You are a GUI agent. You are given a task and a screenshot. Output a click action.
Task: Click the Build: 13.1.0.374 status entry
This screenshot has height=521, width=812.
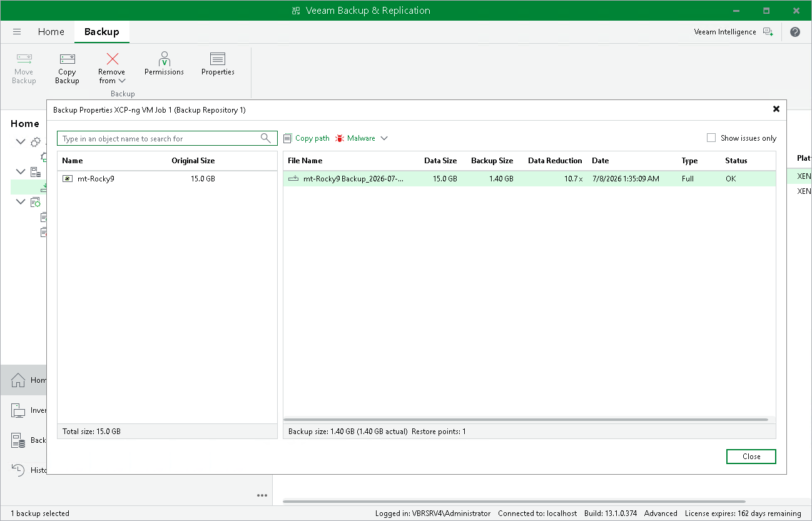[609, 513]
